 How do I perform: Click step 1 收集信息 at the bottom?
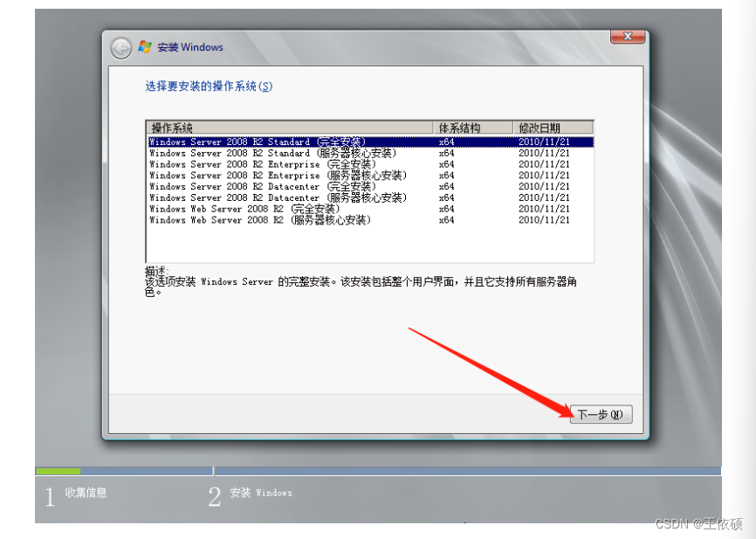point(76,495)
